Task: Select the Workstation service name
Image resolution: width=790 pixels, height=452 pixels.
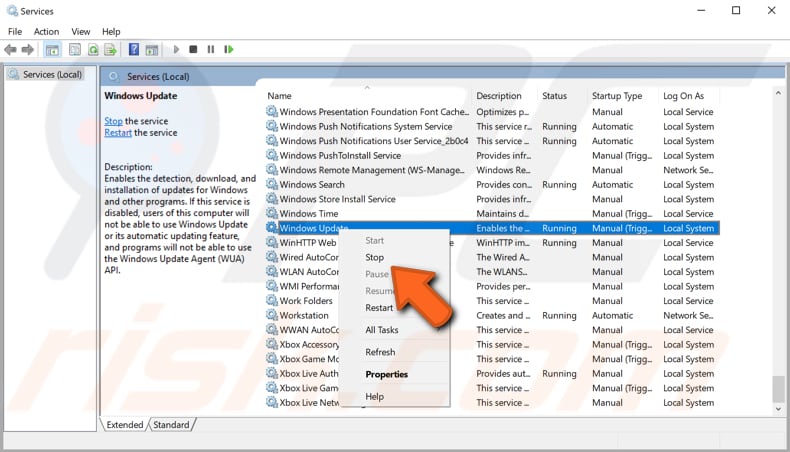Action: click(304, 315)
